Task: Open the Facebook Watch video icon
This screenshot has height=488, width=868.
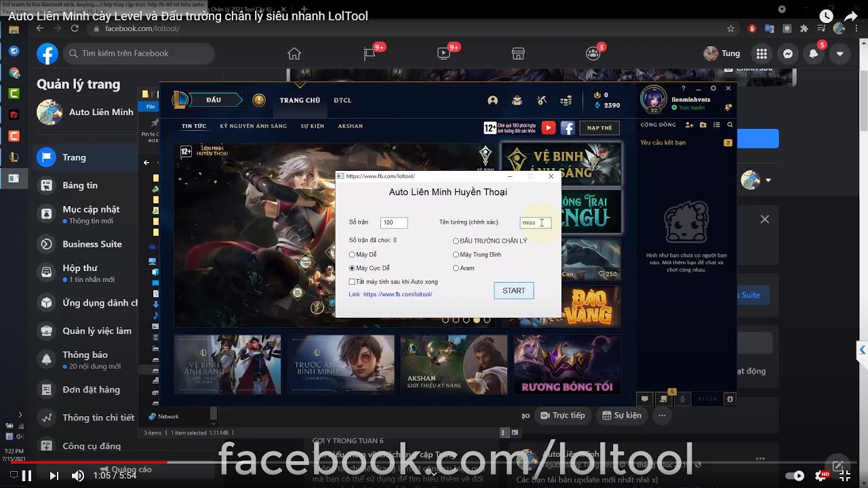Action: click(443, 54)
